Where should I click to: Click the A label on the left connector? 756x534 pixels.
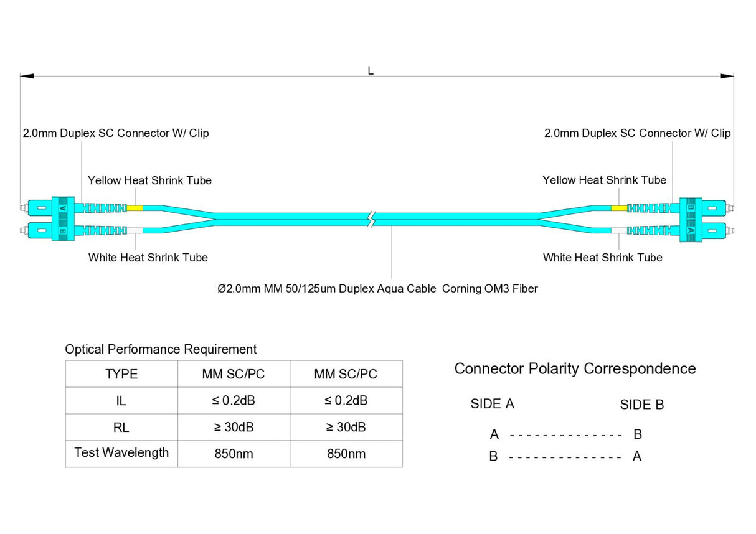(x=62, y=208)
